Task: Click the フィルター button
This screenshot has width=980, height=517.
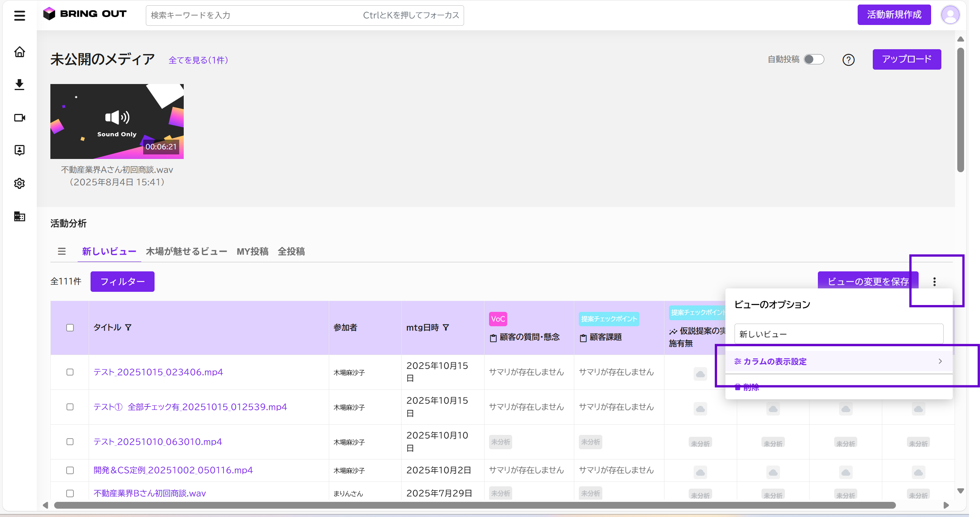Action: pyautogui.click(x=122, y=282)
